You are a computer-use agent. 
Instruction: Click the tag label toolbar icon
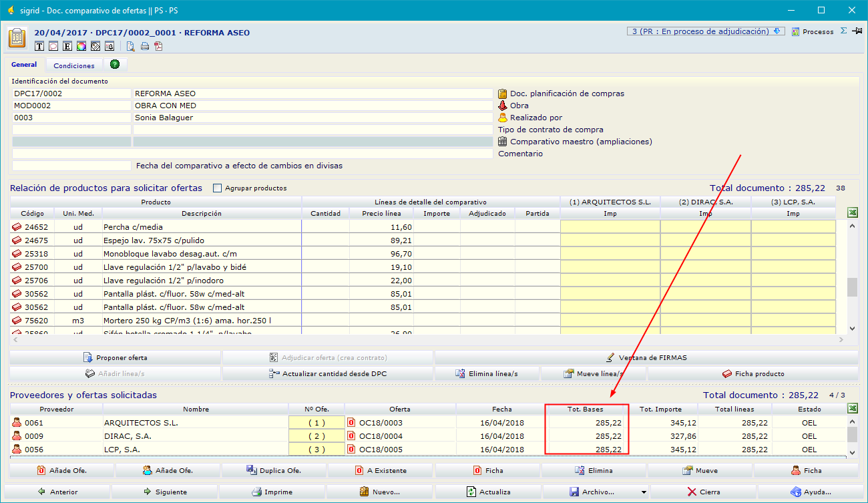pos(95,46)
